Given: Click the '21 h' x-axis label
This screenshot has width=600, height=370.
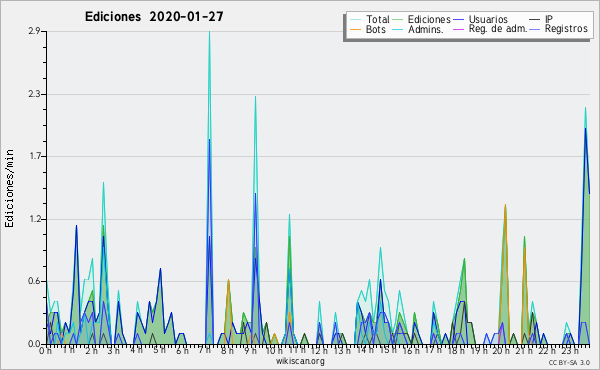Looking at the screenshot, I should [523, 351].
